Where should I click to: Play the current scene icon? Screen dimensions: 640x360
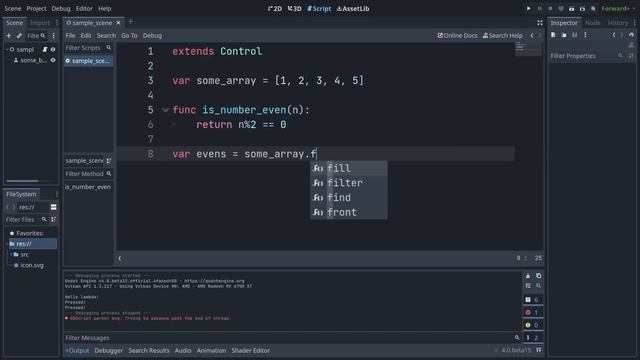coord(571,8)
